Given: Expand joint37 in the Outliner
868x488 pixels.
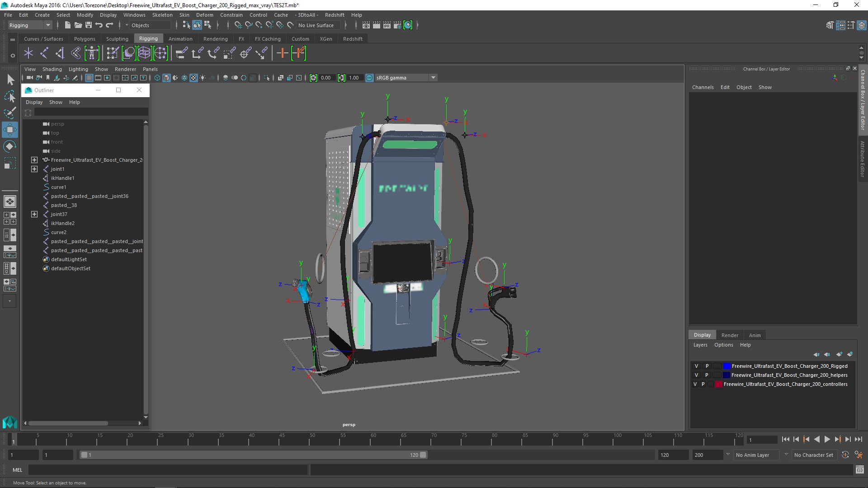Looking at the screenshot, I should pos(34,214).
